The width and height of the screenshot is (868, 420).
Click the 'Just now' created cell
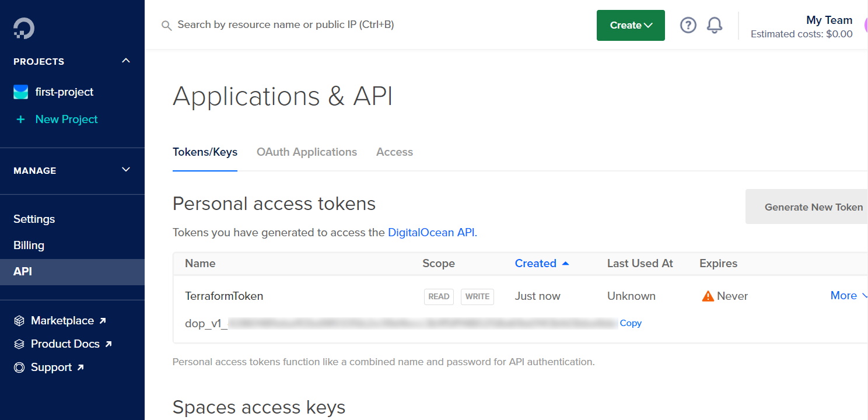pos(537,296)
